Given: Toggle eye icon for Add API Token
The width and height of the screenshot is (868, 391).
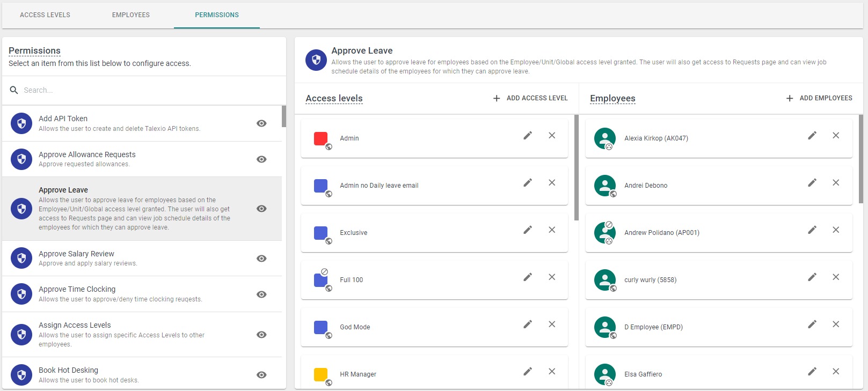Looking at the screenshot, I should coord(261,123).
